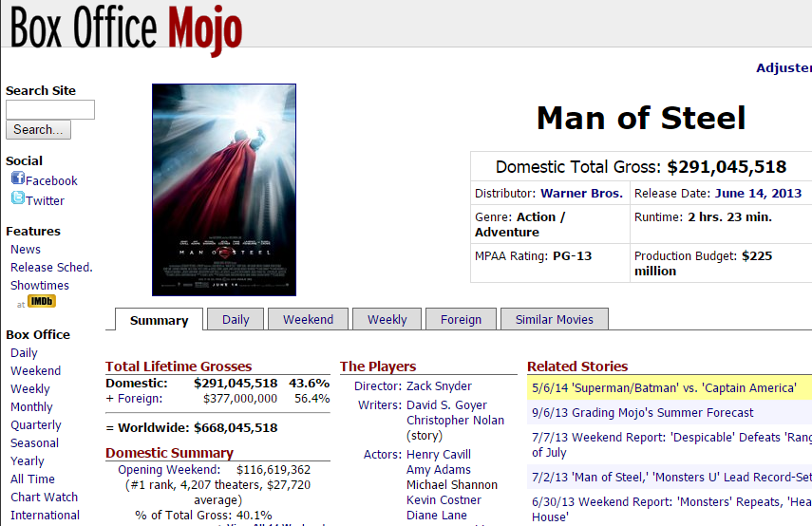
Task: Click the Twitter bird icon
Action: [x=18, y=197]
